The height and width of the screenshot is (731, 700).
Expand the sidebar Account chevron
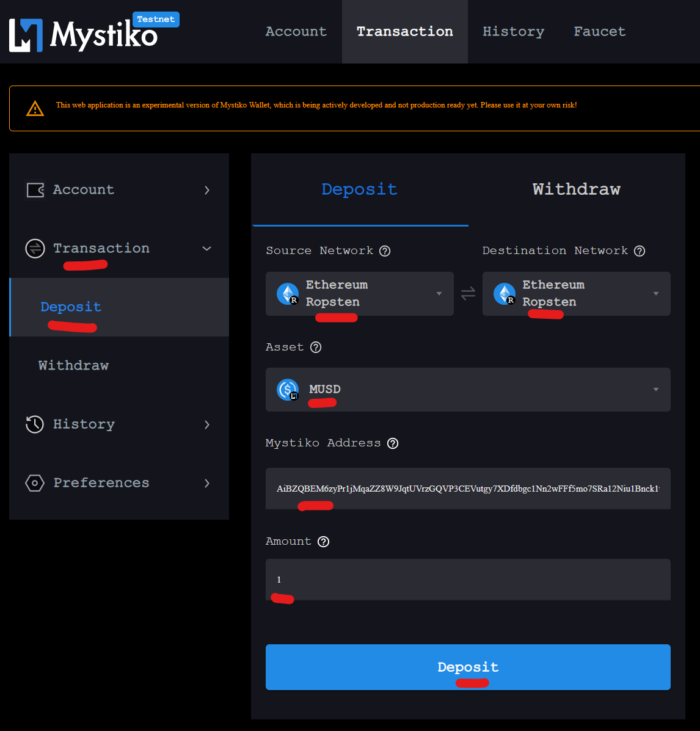click(207, 190)
